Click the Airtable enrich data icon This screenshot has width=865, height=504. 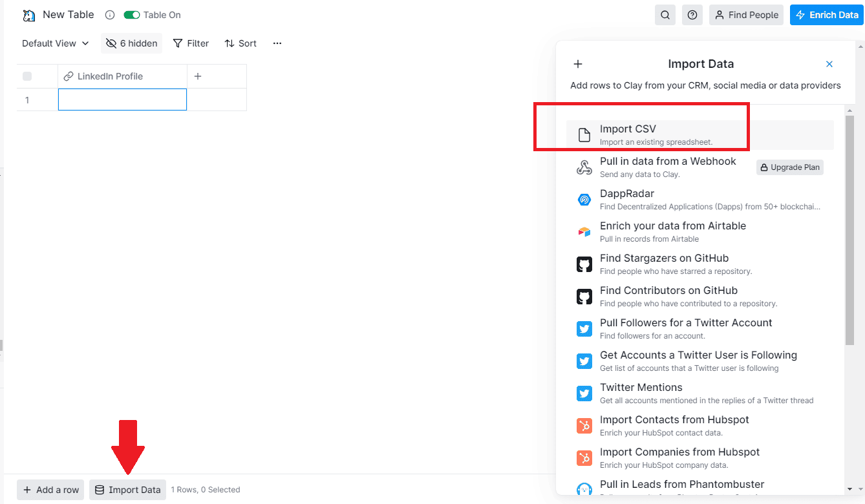coord(584,232)
